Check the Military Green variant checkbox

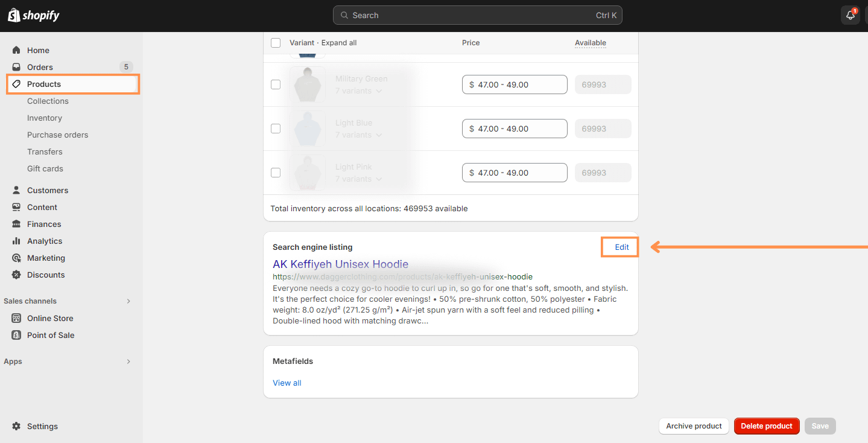click(x=276, y=84)
